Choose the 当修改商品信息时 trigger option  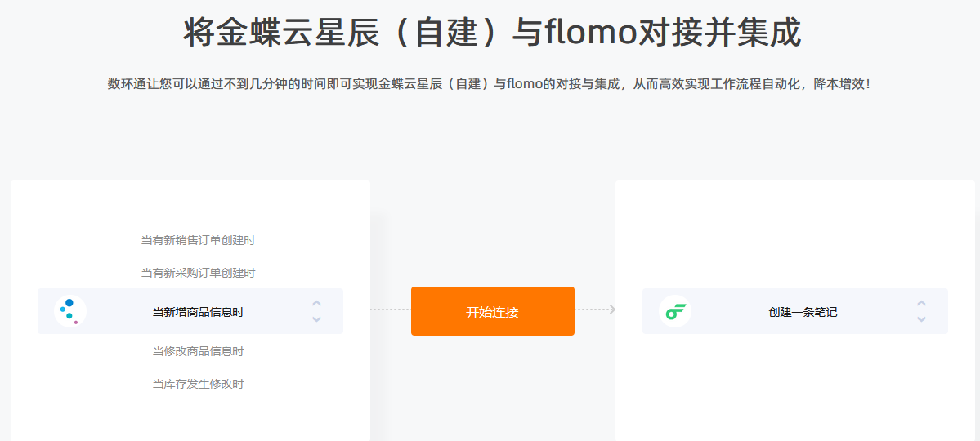(198, 352)
